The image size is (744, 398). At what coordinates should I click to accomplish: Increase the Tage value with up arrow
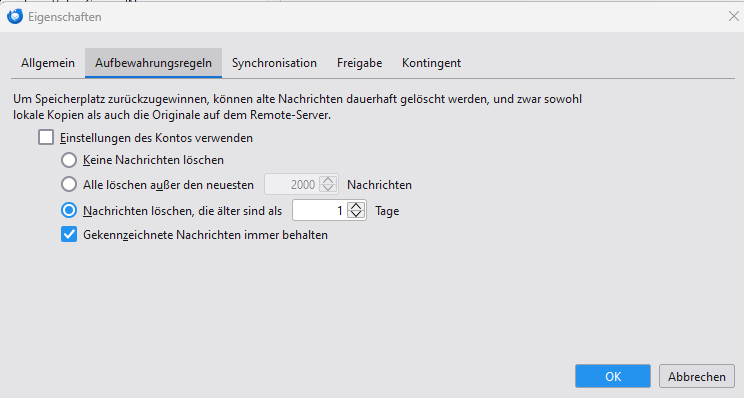356,206
